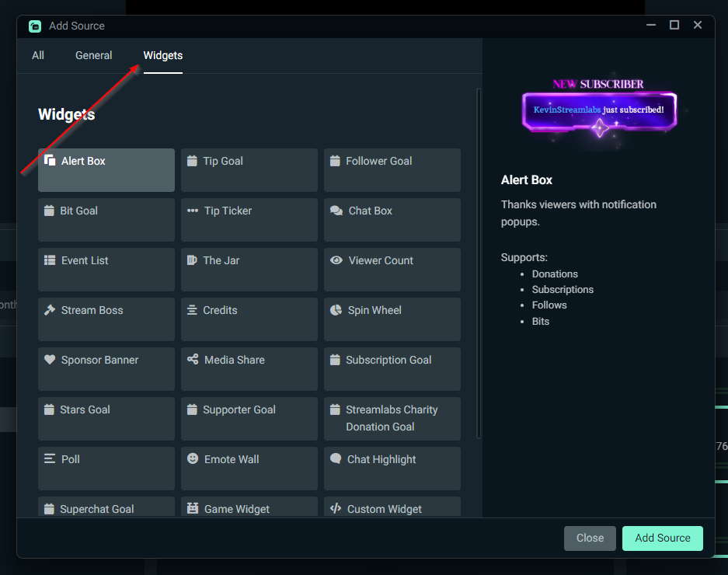Switch to the Widgets tab
Viewport: 728px width, 575px height.
tap(162, 55)
